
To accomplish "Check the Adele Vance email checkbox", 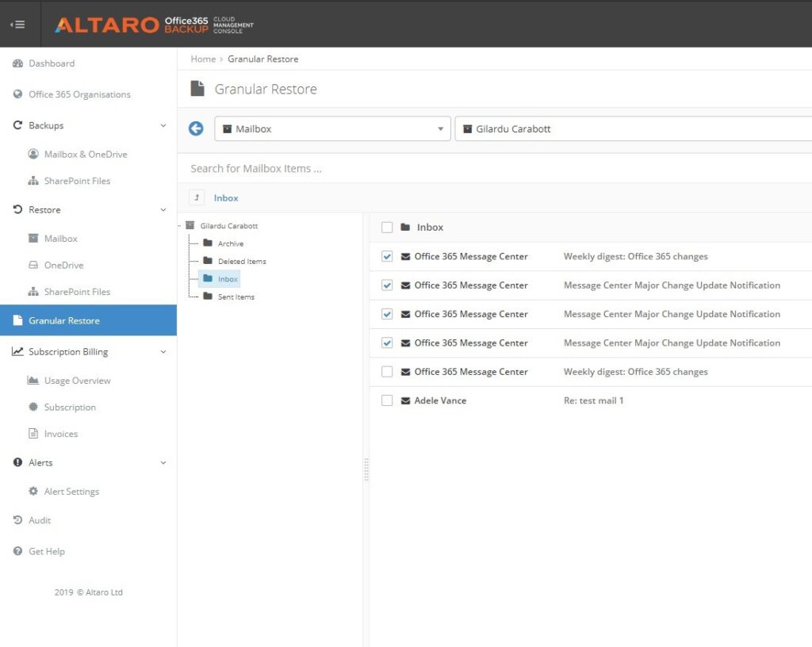I will (387, 400).
